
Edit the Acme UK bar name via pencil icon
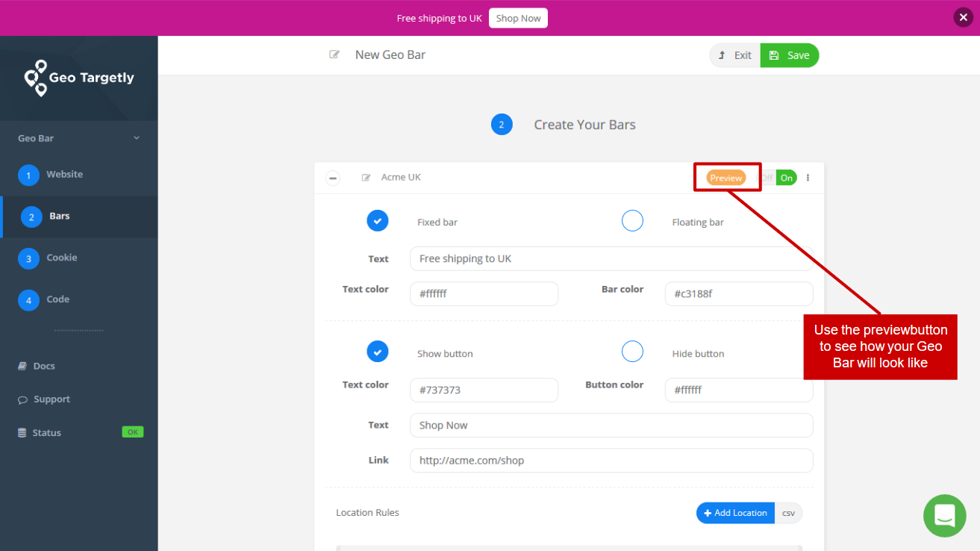(x=366, y=177)
